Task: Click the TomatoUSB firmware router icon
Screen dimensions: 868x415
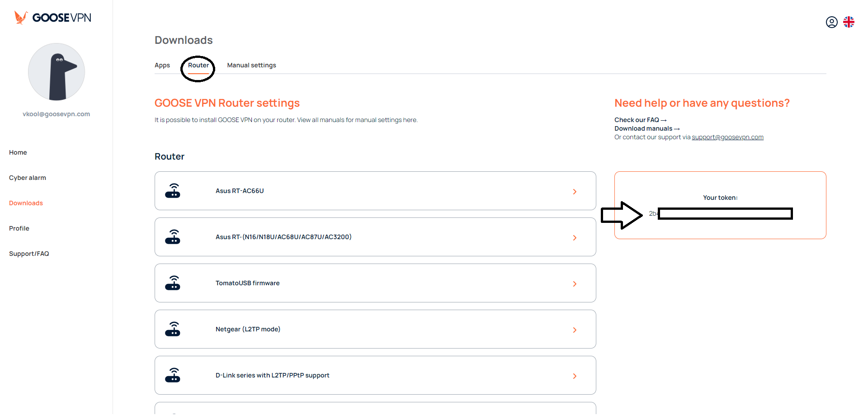Action: (x=173, y=283)
